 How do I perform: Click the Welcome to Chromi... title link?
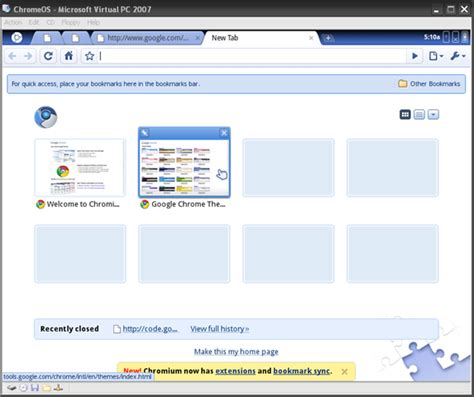pyautogui.click(x=83, y=204)
